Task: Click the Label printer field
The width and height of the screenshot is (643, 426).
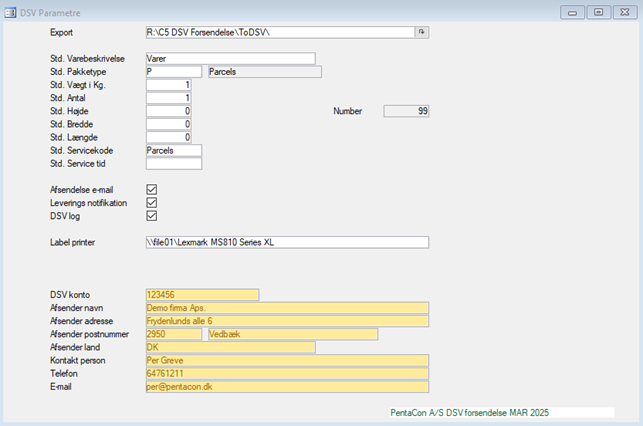Action: (286, 242)
